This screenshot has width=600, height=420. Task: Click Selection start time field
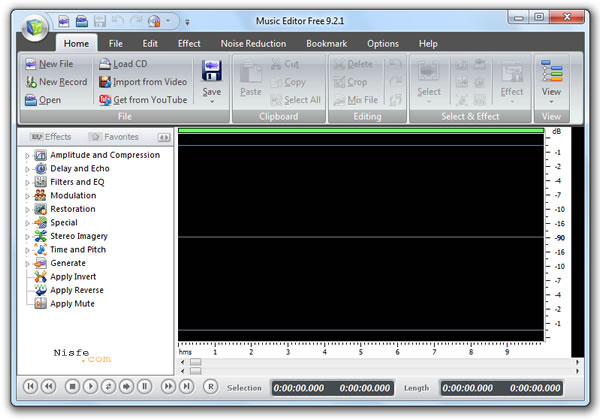tap(299, 388)
